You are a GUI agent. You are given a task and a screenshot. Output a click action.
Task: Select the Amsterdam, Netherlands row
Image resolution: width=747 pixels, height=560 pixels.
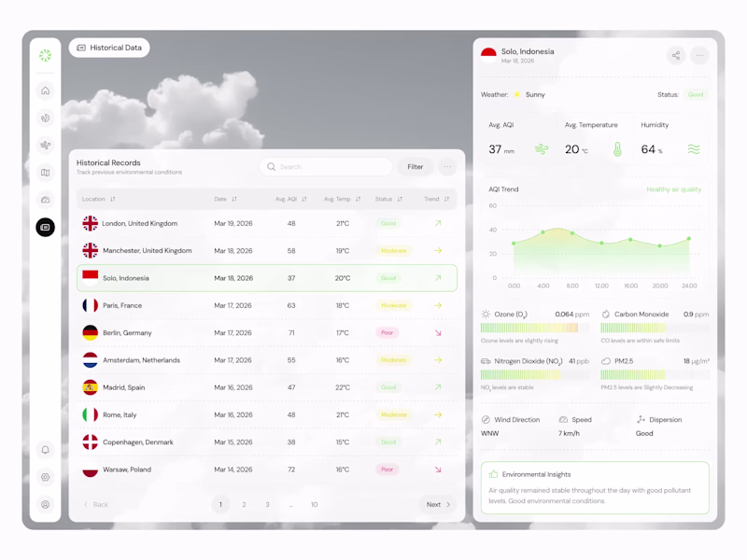[x=267, y=360]
